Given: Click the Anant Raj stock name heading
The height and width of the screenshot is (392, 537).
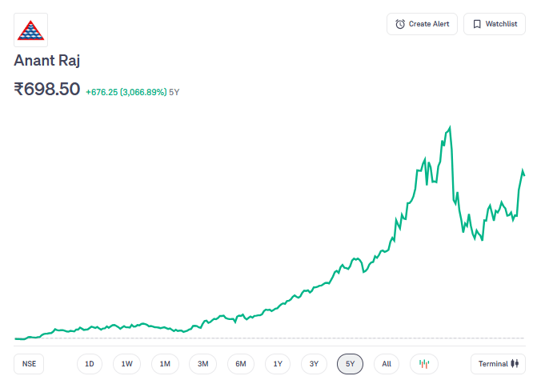Looking at the screenshot, I should click(47, 61).
